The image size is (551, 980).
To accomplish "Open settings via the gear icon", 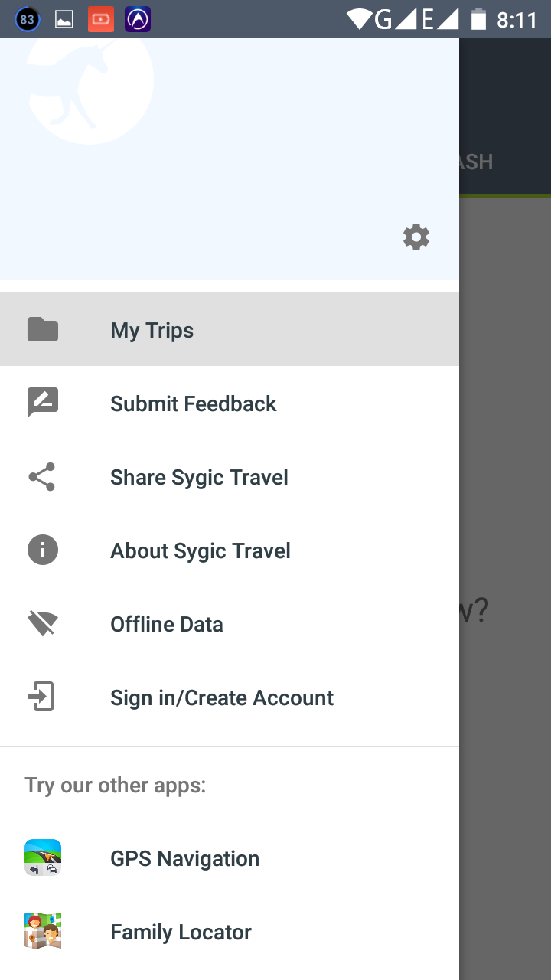I will [x=416, y=237].
